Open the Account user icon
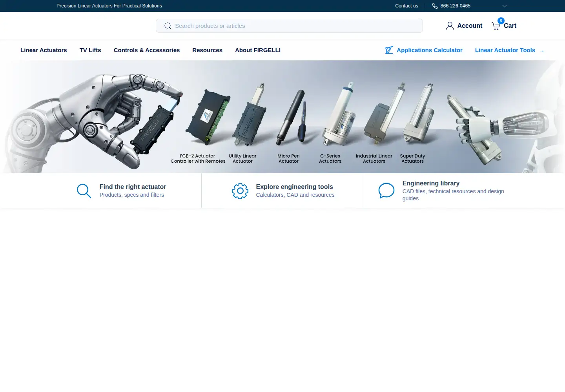565x392 pixels. (450, 26)
